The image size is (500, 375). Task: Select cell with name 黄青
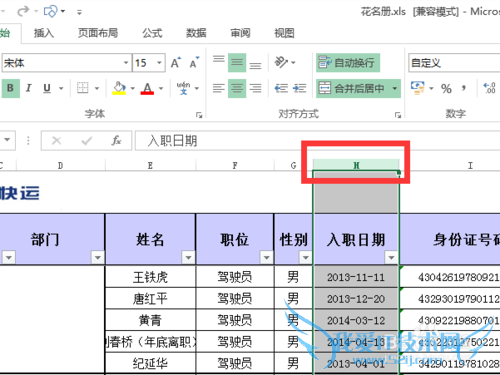150,320
